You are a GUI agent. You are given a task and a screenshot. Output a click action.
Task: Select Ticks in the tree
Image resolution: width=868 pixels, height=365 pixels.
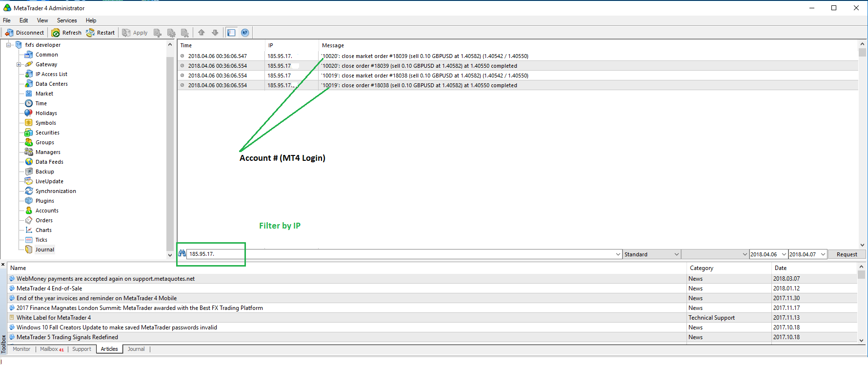41,240
